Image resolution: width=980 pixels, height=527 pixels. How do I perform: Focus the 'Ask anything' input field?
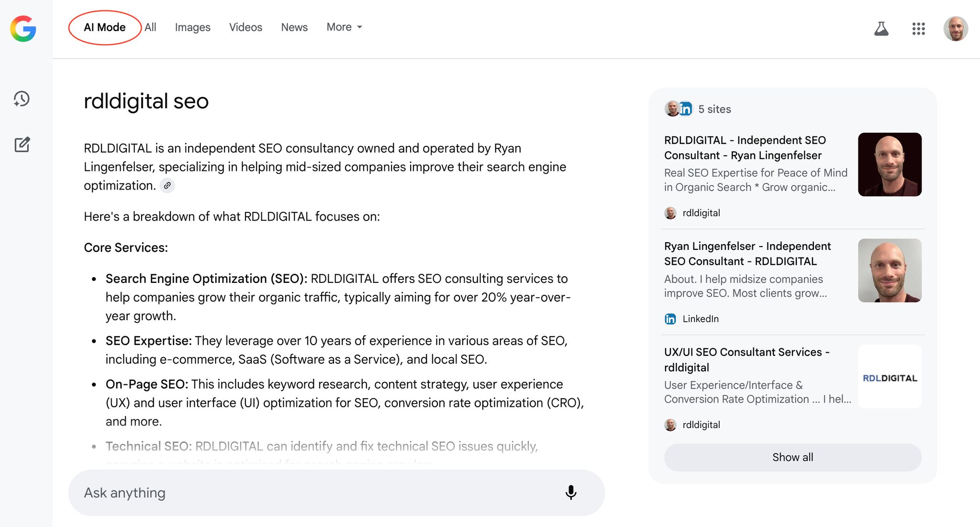coord(336,493)
